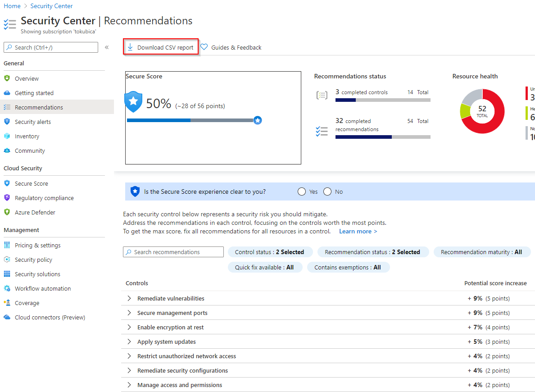This screenshot has height=392, width=535.
Task: Click the Workflow automation gear icon
Action: click(7, 288)
